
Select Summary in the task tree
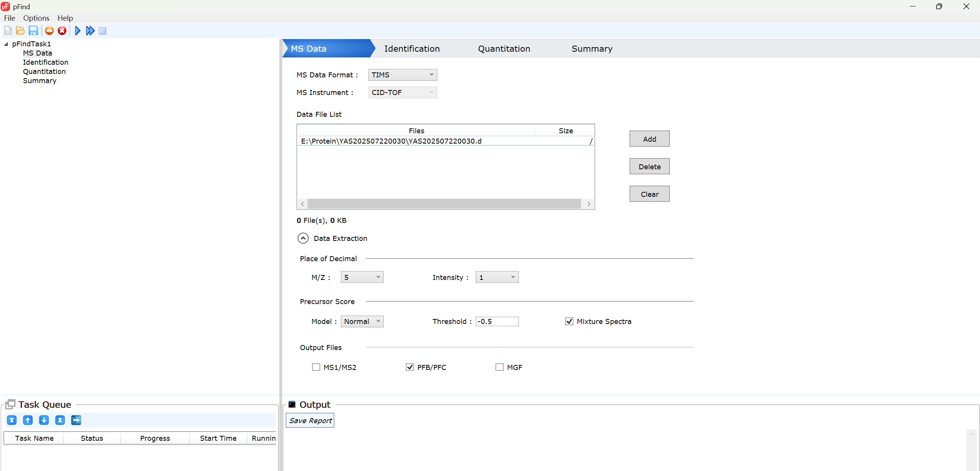pos(40,81)
